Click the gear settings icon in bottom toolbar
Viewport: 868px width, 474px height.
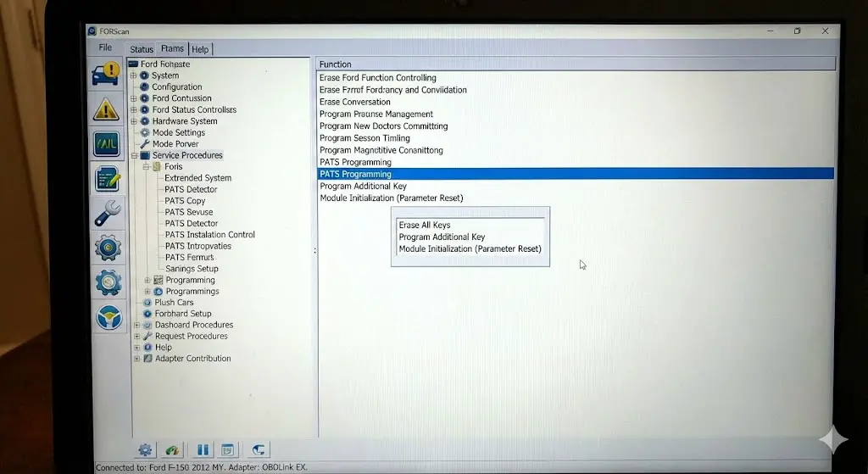[145, 450]
